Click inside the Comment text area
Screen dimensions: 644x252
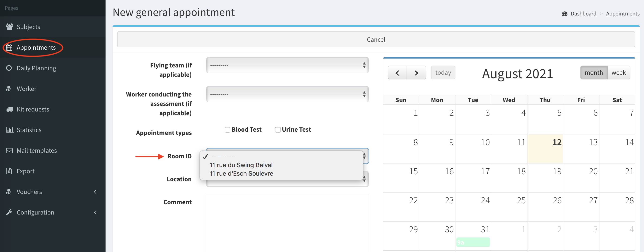[287, 222]
